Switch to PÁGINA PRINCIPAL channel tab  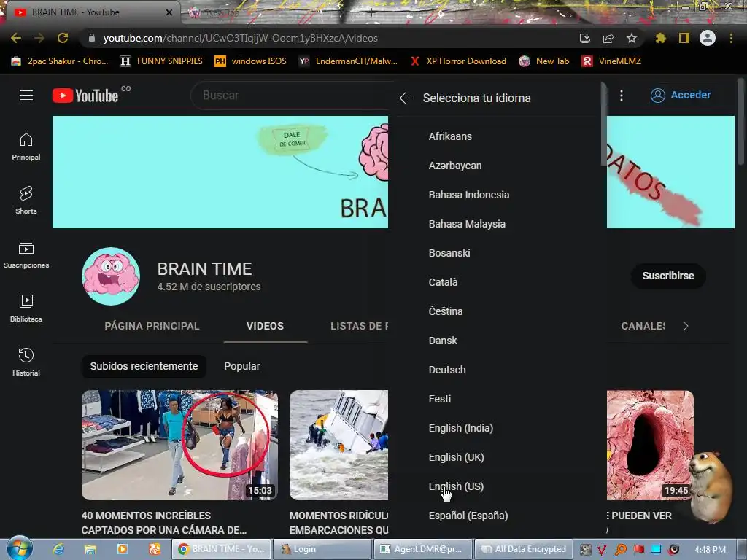point(152,326)
